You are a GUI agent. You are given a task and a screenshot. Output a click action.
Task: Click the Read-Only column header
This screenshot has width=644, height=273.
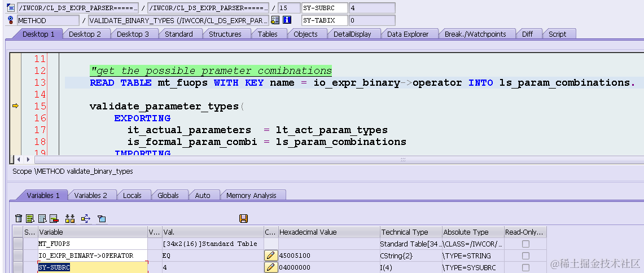point(525,232)
